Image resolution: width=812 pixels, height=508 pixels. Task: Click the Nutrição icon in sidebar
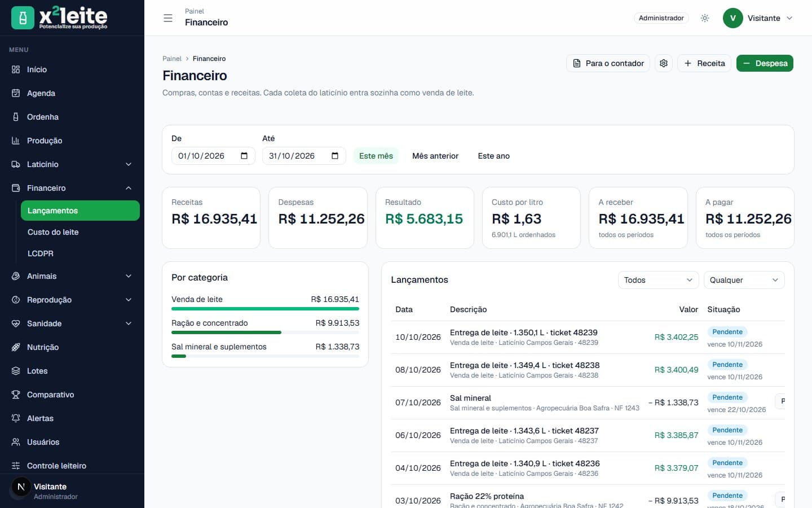coord(16,347)
